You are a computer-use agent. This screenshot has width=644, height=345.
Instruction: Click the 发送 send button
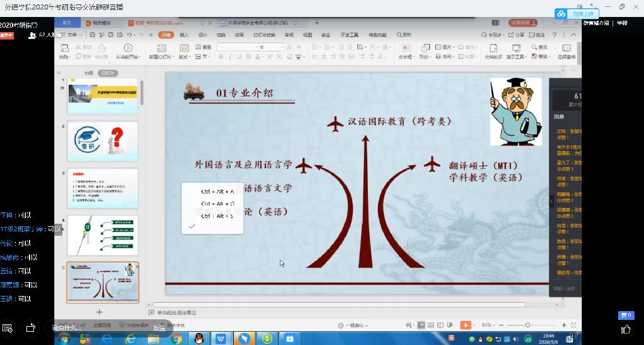(159, 328)
